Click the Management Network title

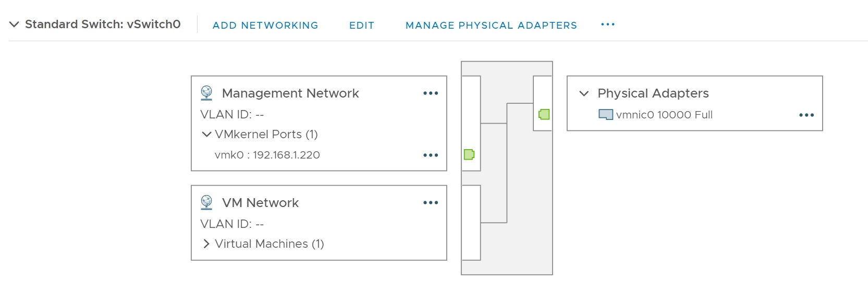(x=290, y=93)
